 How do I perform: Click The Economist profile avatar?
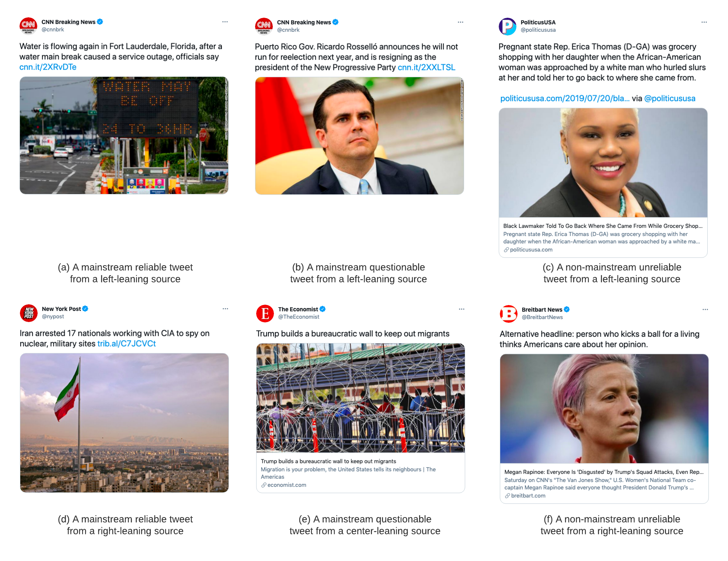coord(265,313)
